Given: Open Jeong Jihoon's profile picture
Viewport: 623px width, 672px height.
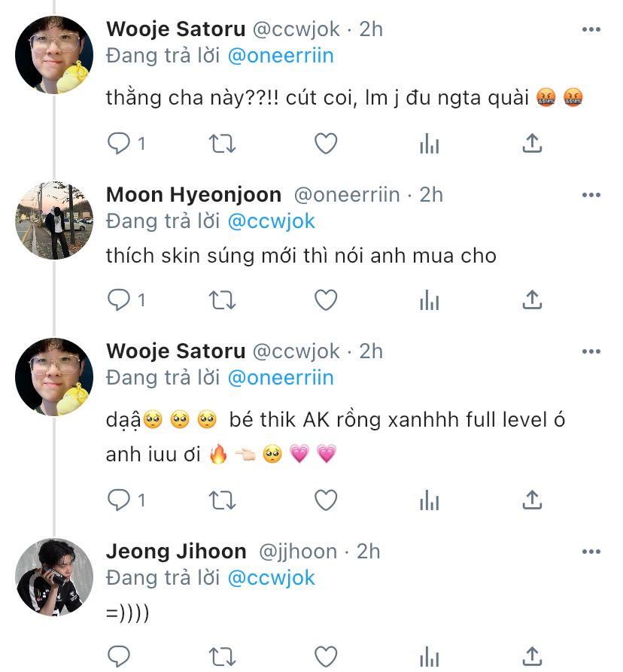Looking at the screenshot, I should coord(54,576).
